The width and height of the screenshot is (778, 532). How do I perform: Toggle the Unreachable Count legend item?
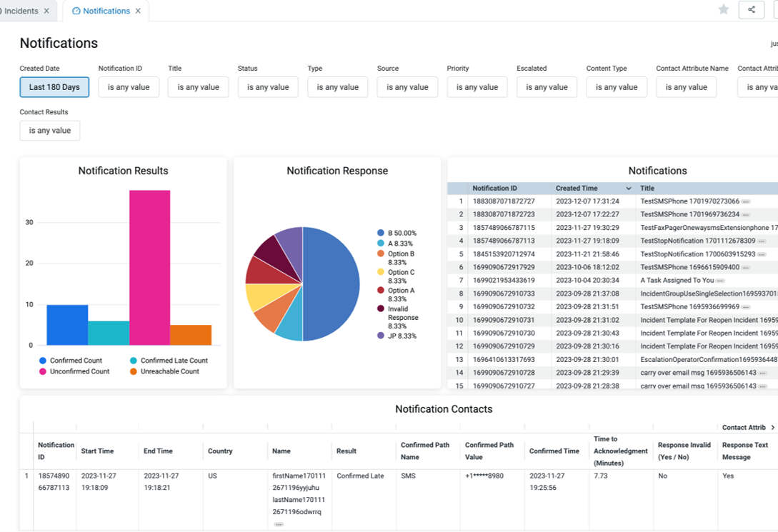pyautogui.click(x=165, y=371)
